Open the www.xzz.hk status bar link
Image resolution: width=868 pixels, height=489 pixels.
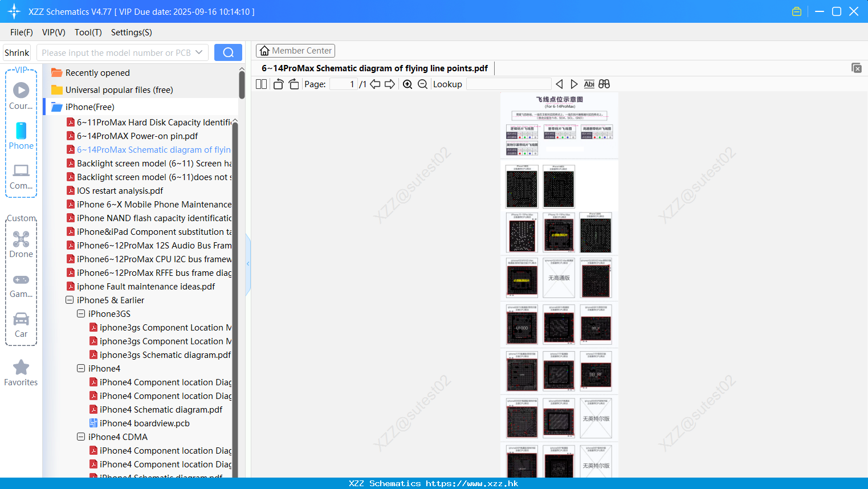pos(472,483)
